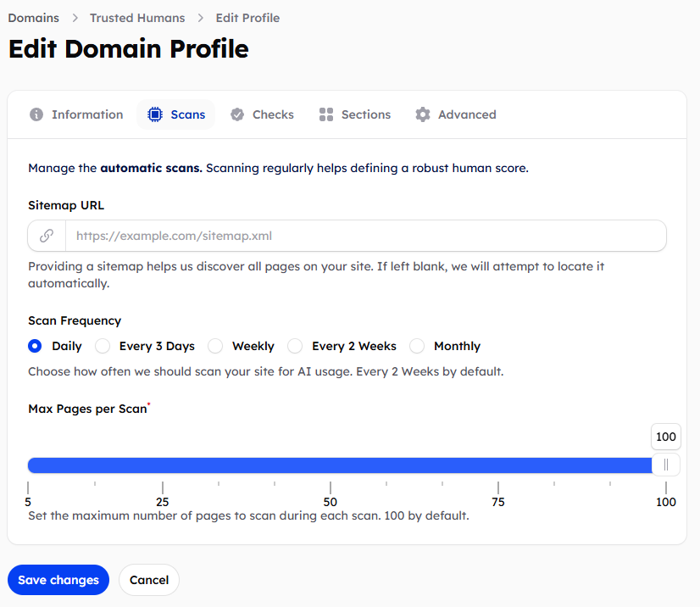The width and height of the screenshot is (700, 607).
Task: Select the Daily scan frequency option
Action: click(x=35, y=346)
